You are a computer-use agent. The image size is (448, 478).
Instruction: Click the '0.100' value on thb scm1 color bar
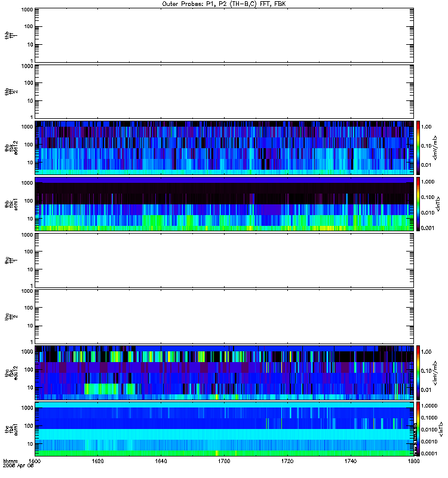click(428, 197)
